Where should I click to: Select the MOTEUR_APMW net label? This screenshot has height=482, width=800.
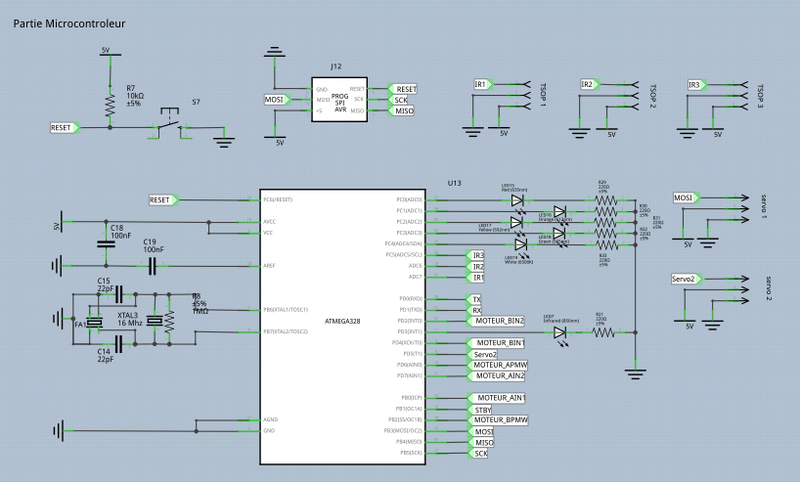click(499, 365)
